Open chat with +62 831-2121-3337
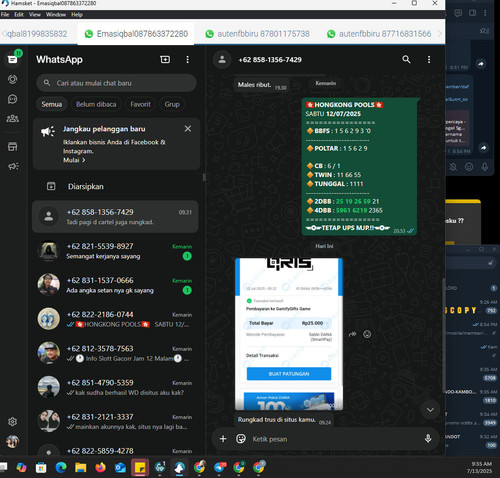 pos(115,421)
